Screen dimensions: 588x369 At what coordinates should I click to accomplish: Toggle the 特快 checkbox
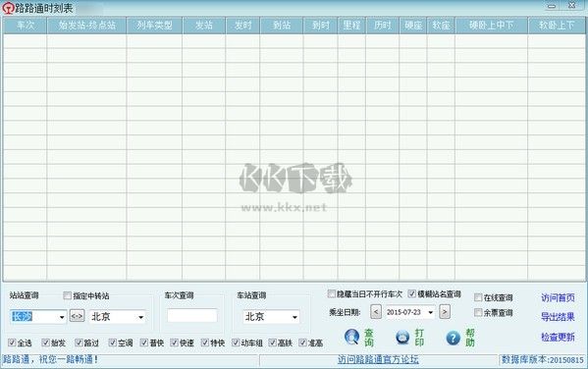205,342
